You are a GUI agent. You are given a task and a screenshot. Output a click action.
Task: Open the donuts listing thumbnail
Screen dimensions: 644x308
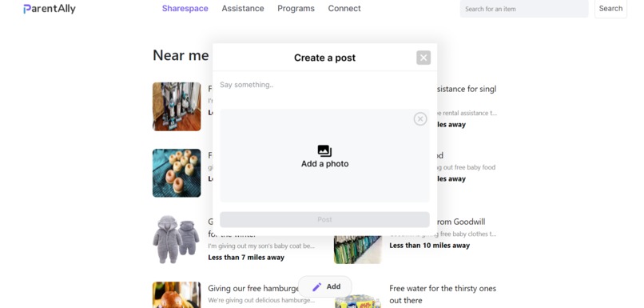point(177,173)
